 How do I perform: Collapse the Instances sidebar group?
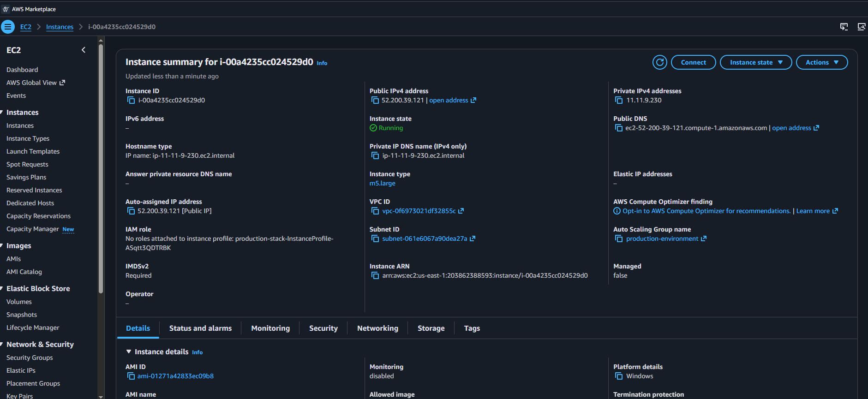tap(2, 112)
